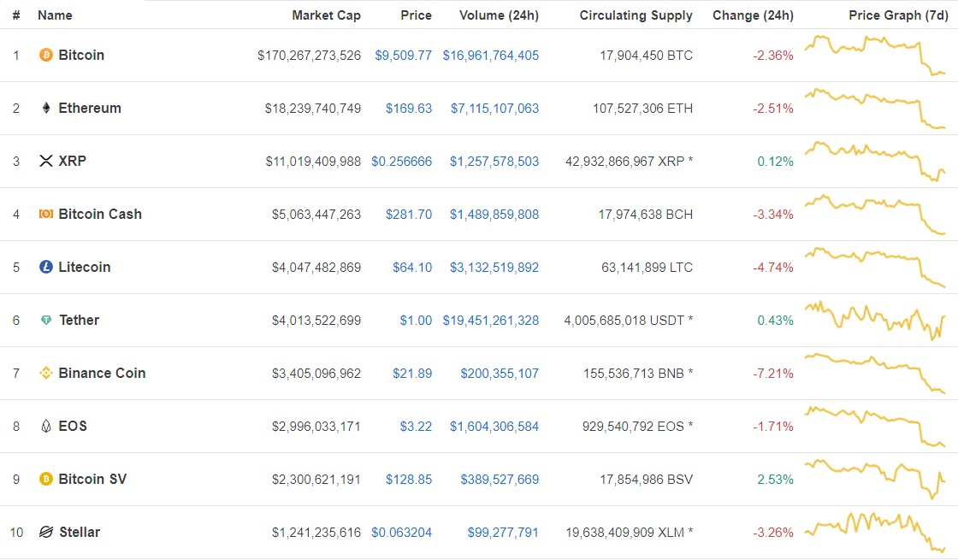Click Bitcoin Cash price $281.70
The height and width of the screenshot is (560, 958).
409,215
